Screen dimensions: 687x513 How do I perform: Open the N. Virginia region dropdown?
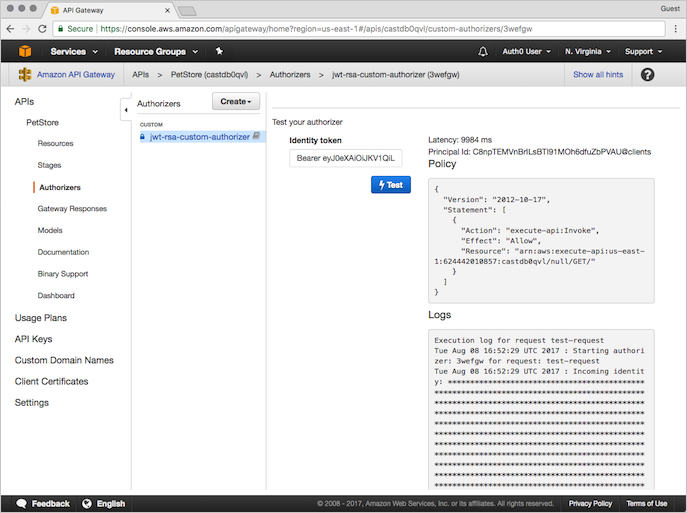[588, 52]
